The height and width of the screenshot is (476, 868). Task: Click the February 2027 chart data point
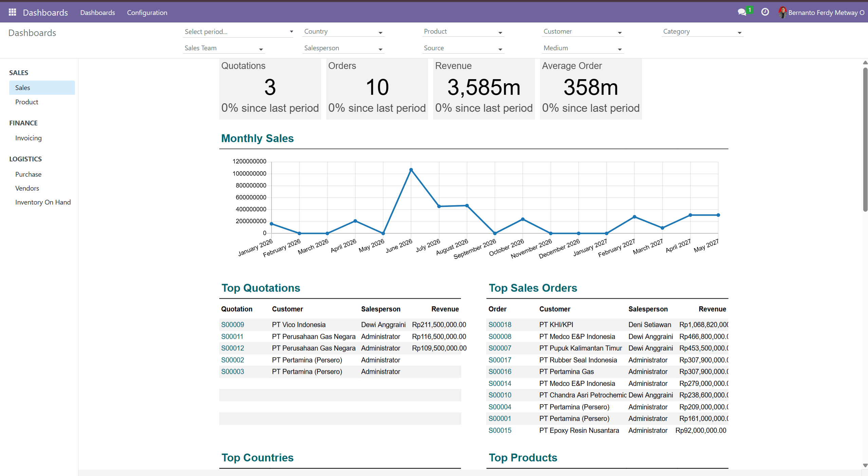pos(634,217)
